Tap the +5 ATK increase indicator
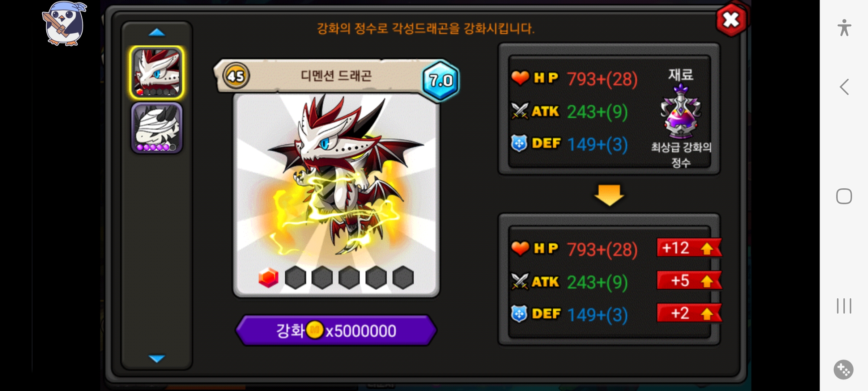Image resolution: width=868 pixels, height=391 pixels. click(x=689, y=281)
